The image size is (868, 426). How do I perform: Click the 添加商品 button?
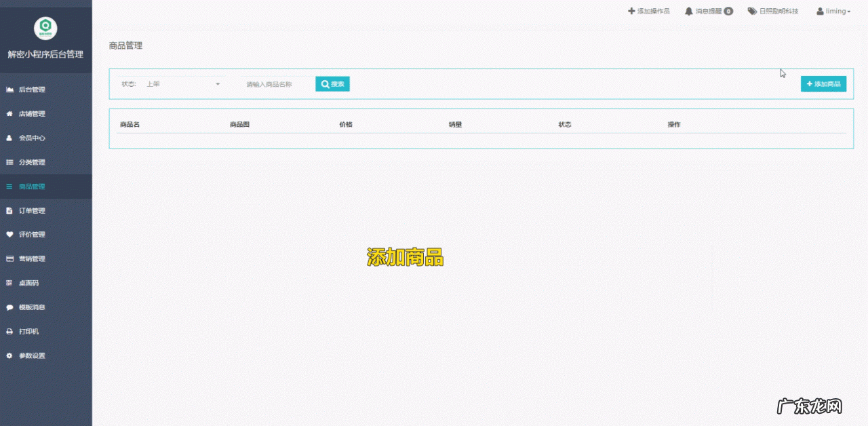pos(823,83)
